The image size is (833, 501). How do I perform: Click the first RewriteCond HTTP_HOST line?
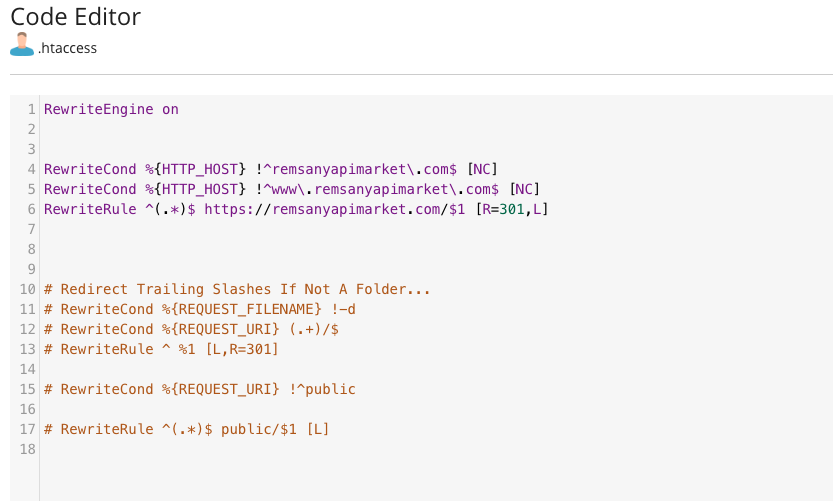tap(270, 169)
